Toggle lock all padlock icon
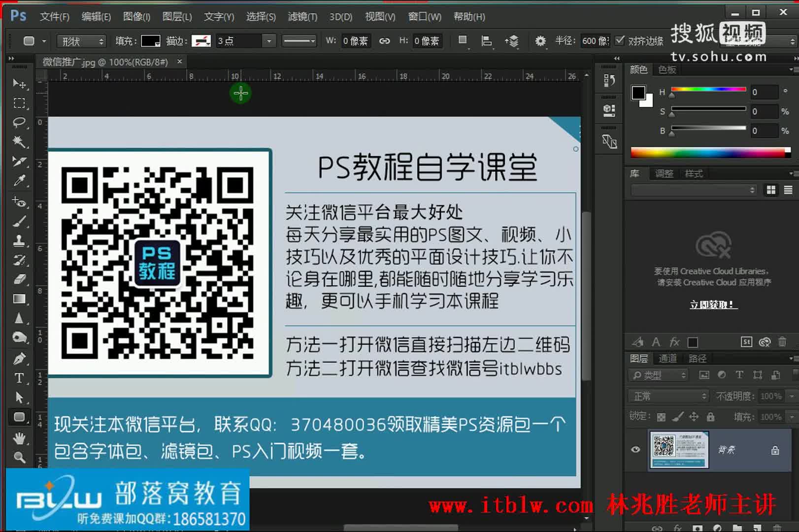This screenshot has width=799, height=532. click(x=710, y=417)
